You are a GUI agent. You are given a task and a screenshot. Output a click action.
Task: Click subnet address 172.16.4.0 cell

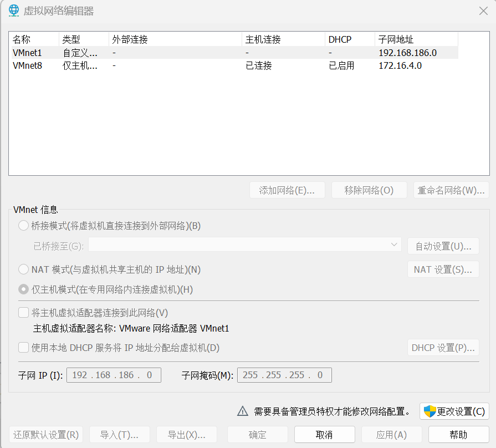(x=400, y=66)
